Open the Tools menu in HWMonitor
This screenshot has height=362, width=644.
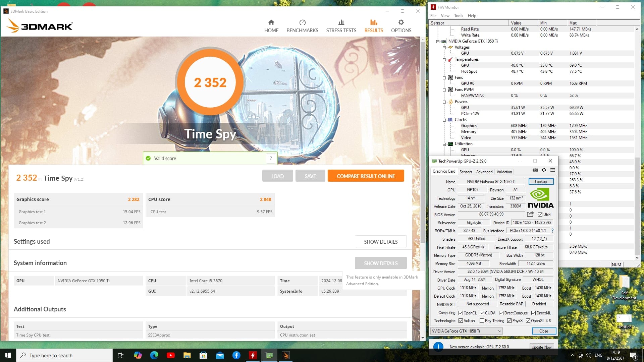click(x=458, y=16)
